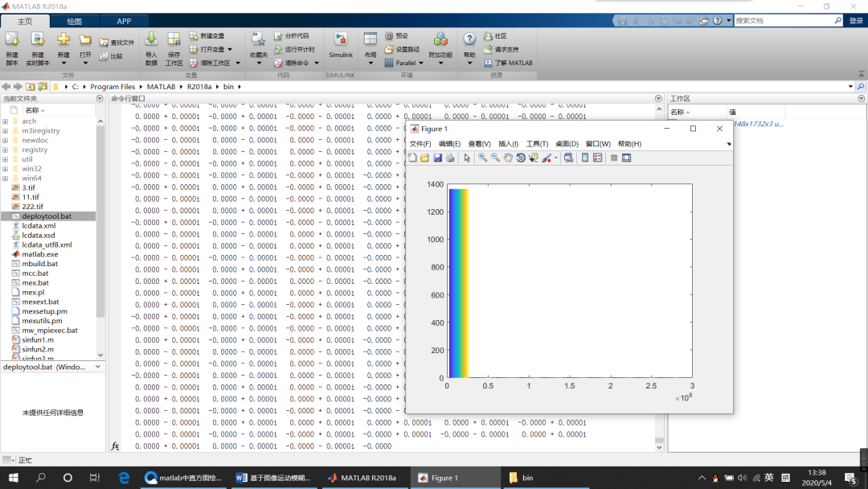The image size is (868, 489).
Task: Expand the 布局 (Layout) dropdown
Action: pyautogui.click(x=371, y=63)
